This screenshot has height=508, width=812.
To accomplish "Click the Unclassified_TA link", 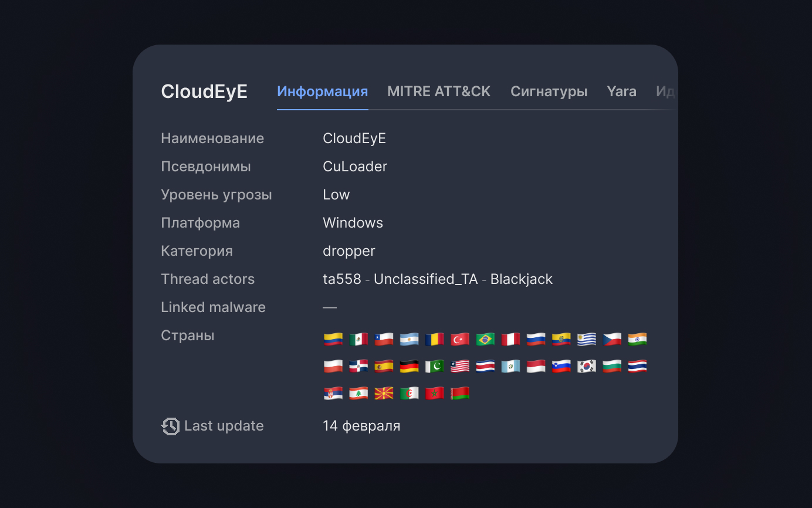I will coord(425,279).
